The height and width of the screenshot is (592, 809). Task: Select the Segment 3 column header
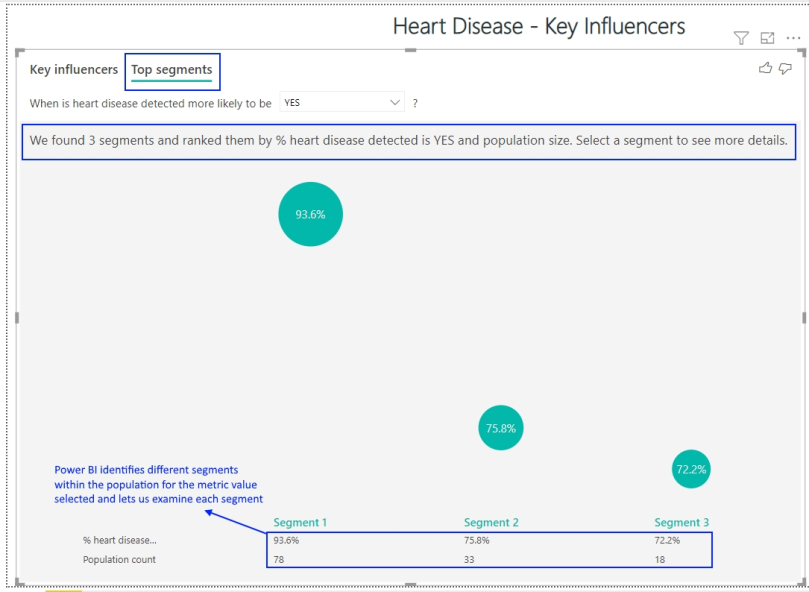681,522
